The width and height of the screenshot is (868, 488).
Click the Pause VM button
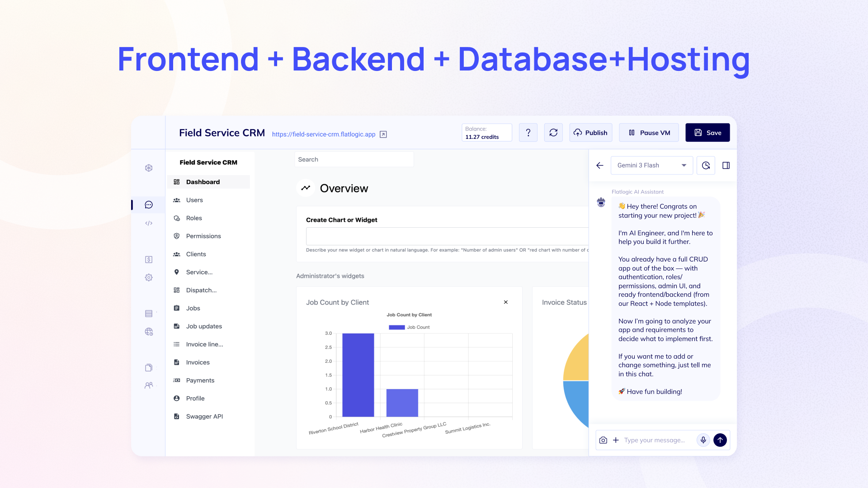649,133
